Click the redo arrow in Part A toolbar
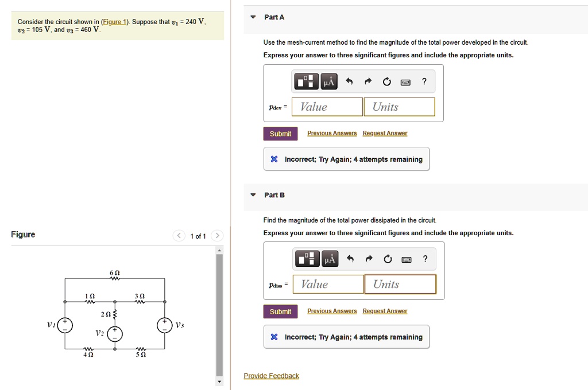 (368, 81)
